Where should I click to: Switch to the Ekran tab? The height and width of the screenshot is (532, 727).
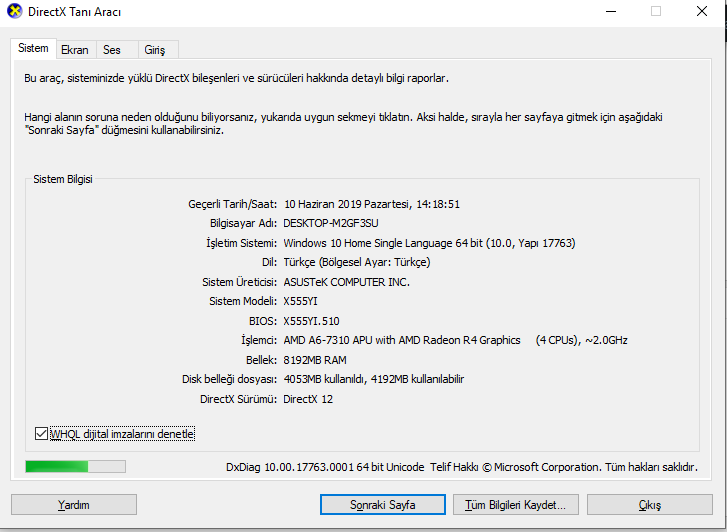click(75, 50)
